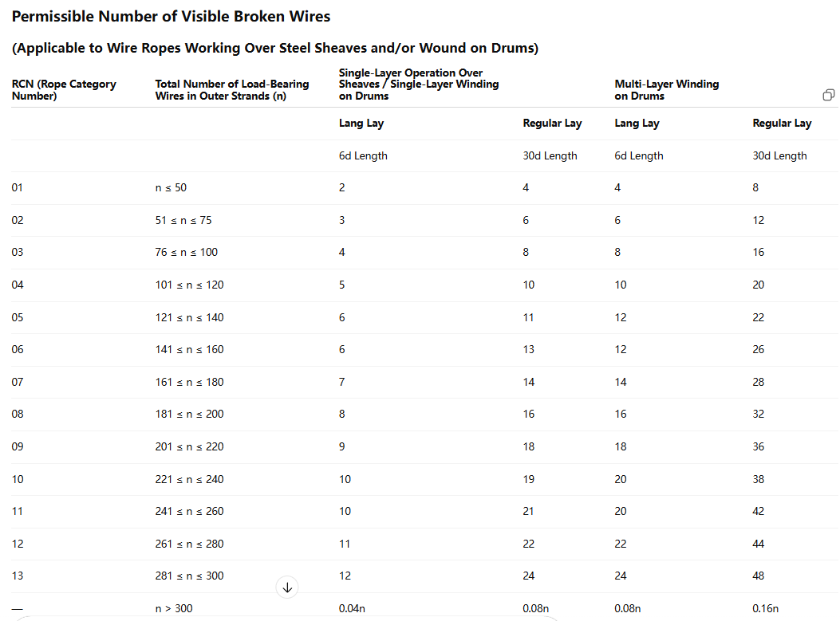This screenshot has width=840, height=621.
Task: Click the scroll-down arrow button
Action: 288,588
